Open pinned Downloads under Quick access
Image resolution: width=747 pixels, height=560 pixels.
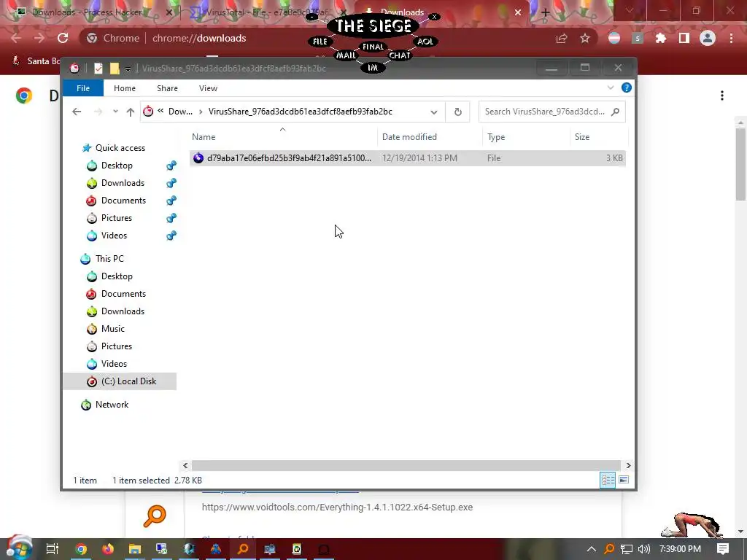click(123, 183)
